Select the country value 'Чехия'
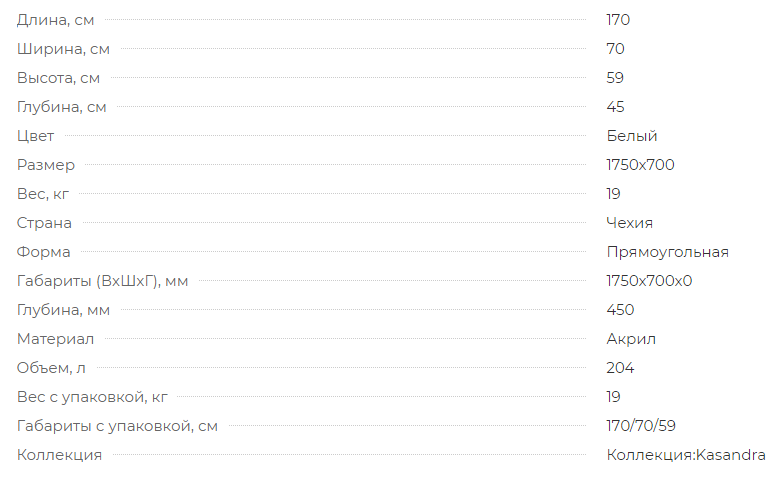Screen dimensions: 782x493 (x=629, y=223)
